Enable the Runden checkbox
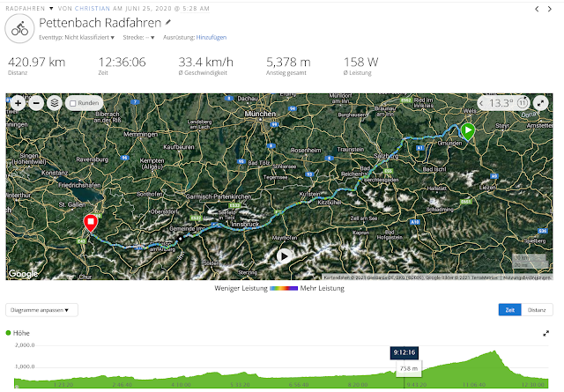Screen dimensions: 564x392 pyautogui.click(x=73, y=104)
